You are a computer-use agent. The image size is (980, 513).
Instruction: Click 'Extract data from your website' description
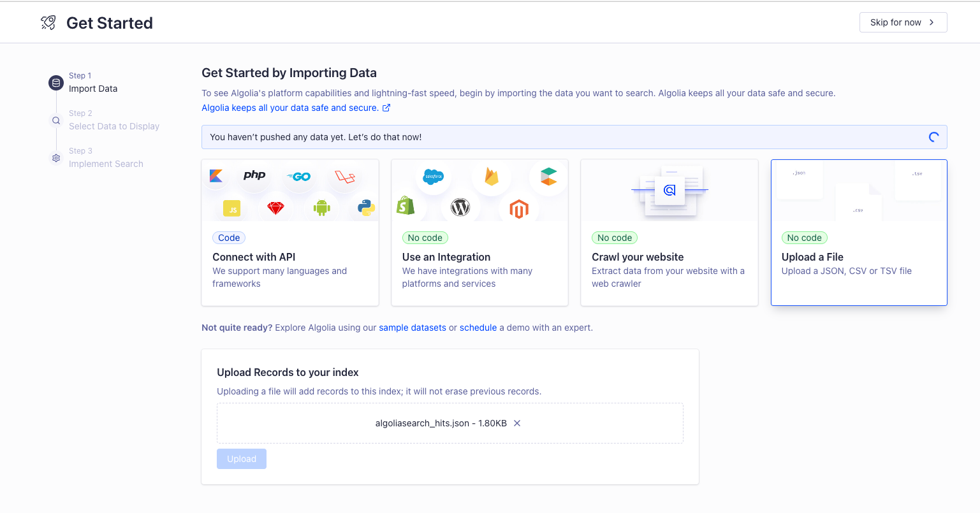point(668,277)
